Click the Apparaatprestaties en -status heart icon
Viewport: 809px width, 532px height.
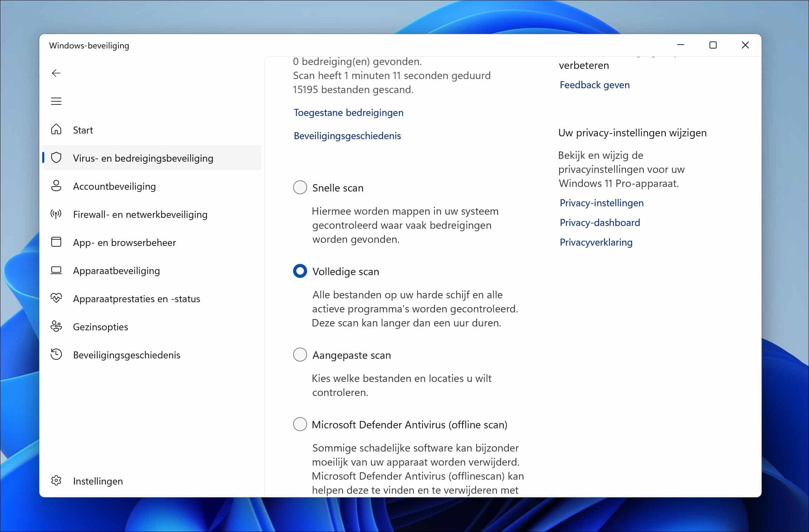tap(57, 298)
